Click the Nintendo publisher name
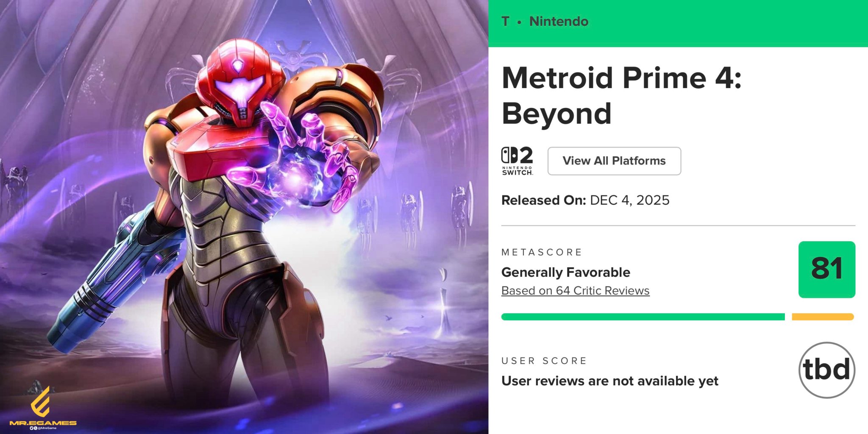The width and height of the screenshot is (868, 434). pyautogui.click(x=559, y=21)
